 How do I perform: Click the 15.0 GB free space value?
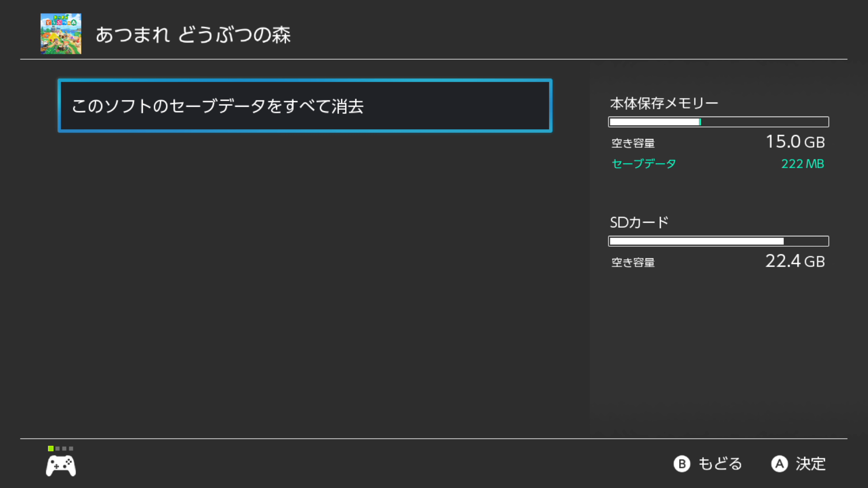click(x=795, y=142)
